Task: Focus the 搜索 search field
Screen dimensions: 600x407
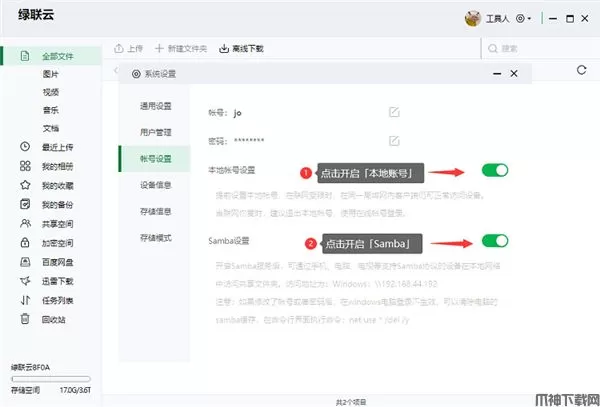Action: [x=540, y=49]
